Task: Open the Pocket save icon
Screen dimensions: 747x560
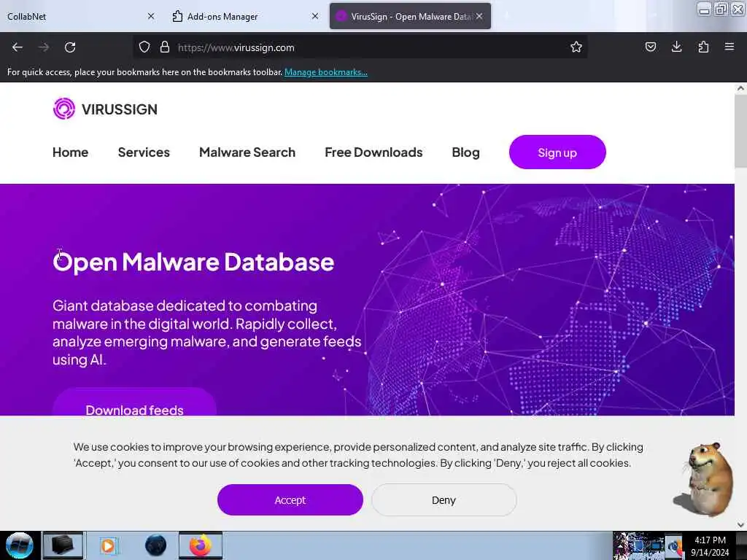Action: 650,47
